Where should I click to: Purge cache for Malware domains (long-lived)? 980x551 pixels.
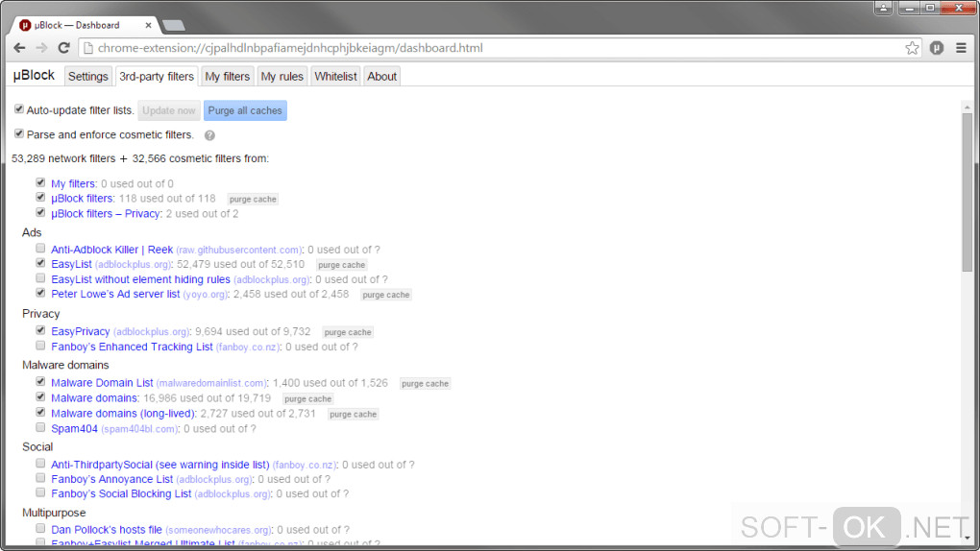(353, 414)
